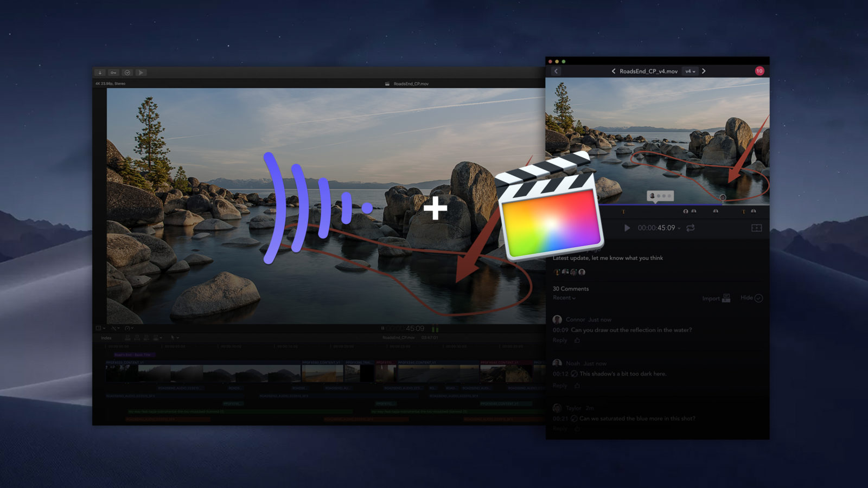Open the red 10 notifications badge
Image resolution: width=868 pixels, height=488 pixels.
[759, 71]
